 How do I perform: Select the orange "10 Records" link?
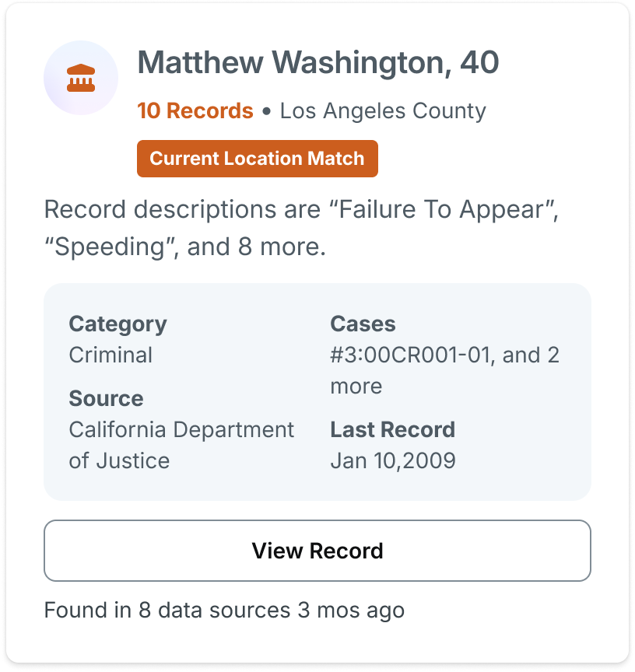(x=195, y=111)
